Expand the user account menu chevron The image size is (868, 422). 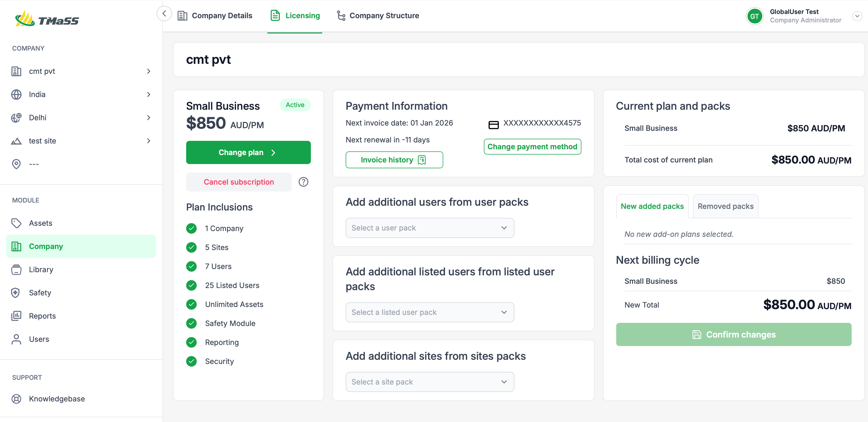pyautogui.click(x=857, y=16)
